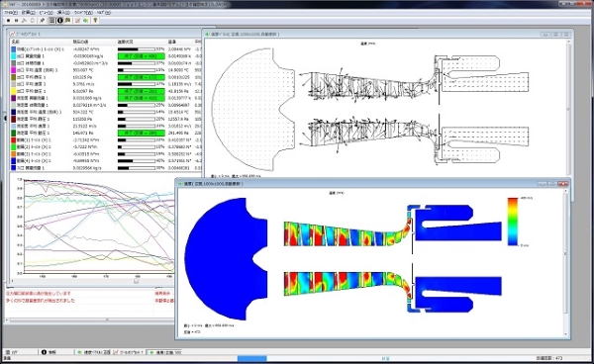The height and width of the screenshot is (364, 594).
Task: Click the Pause solver toolbar icon
Action: (16, 21)
